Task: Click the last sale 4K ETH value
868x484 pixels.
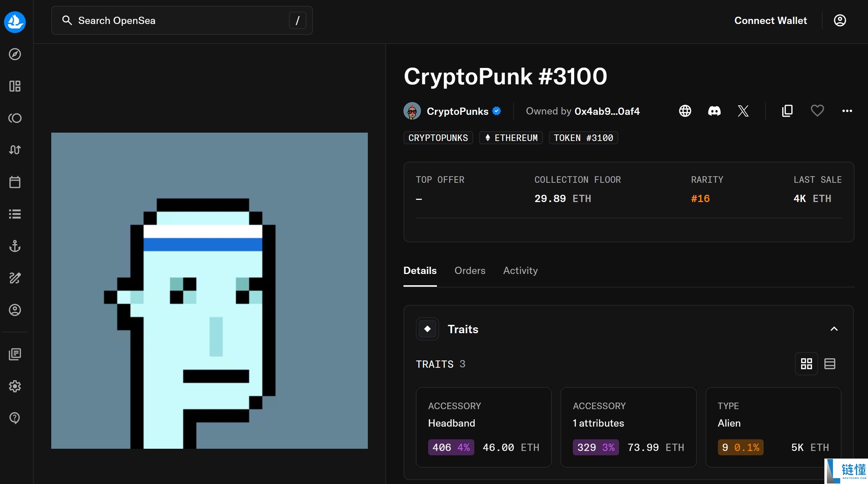Action: (812, 198)
